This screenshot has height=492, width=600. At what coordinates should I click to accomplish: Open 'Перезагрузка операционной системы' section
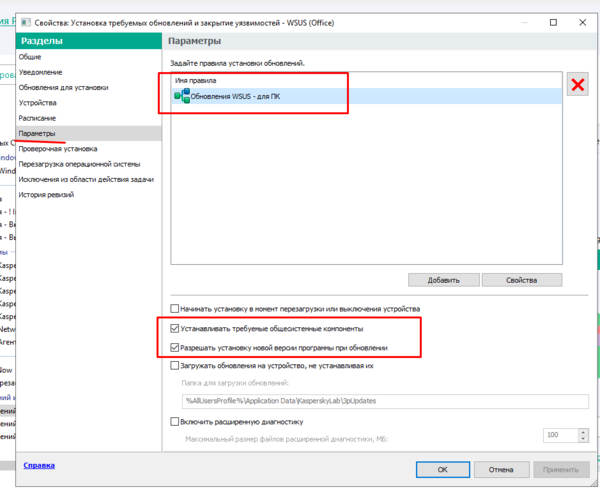(80, 164)
